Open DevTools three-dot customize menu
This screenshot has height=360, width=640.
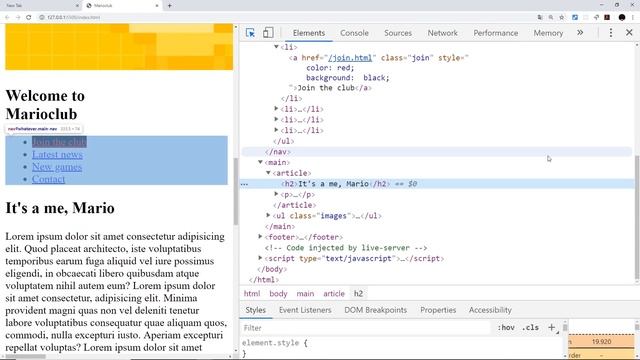(x=611, y=33)
